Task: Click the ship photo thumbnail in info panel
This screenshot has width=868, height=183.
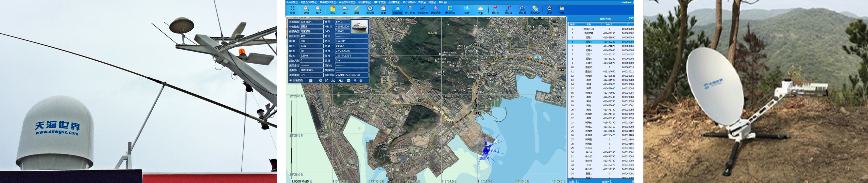Action: pos(359,26)
